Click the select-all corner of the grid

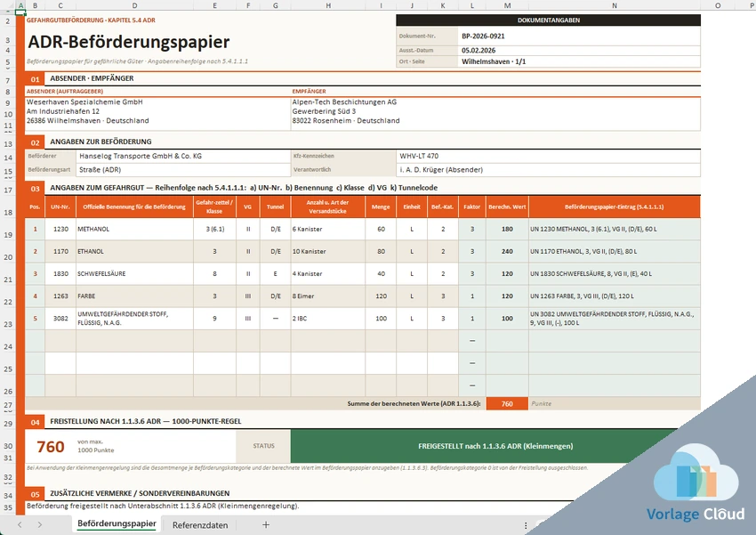click(x=7, y=5)
